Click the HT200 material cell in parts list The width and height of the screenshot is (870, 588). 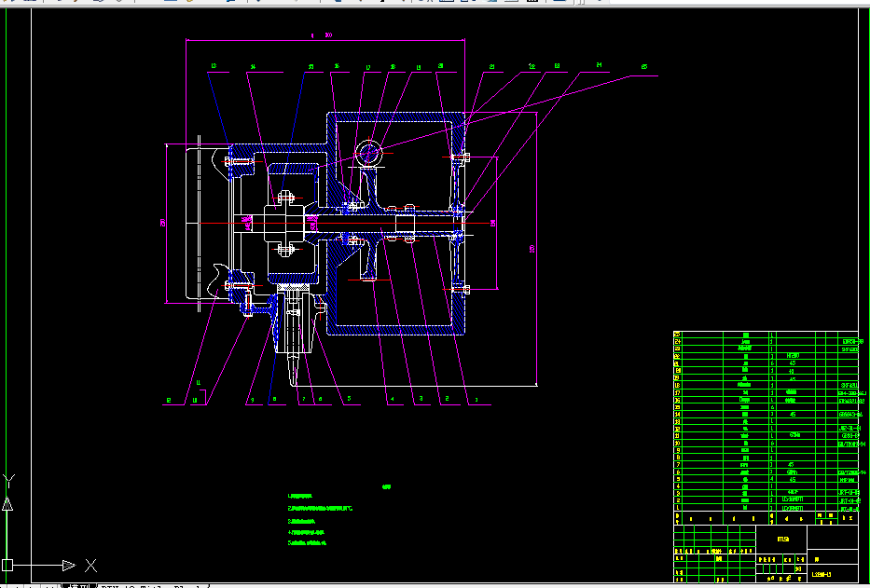coord(793,356)
